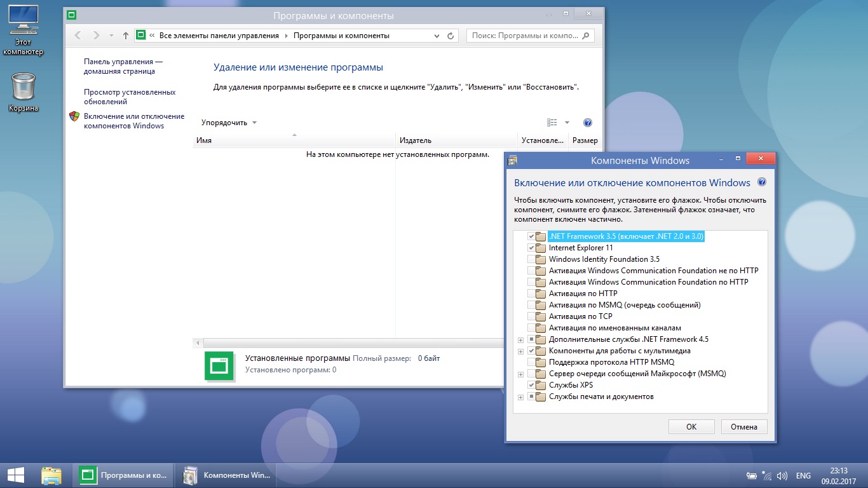The width and height of the screenshot is (868, 488).
Task: Open This Computer desktop icon
Action: 23,30
